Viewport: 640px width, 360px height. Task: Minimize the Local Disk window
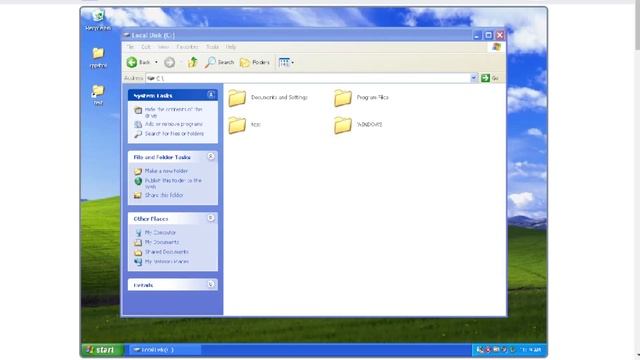point(477,36)
